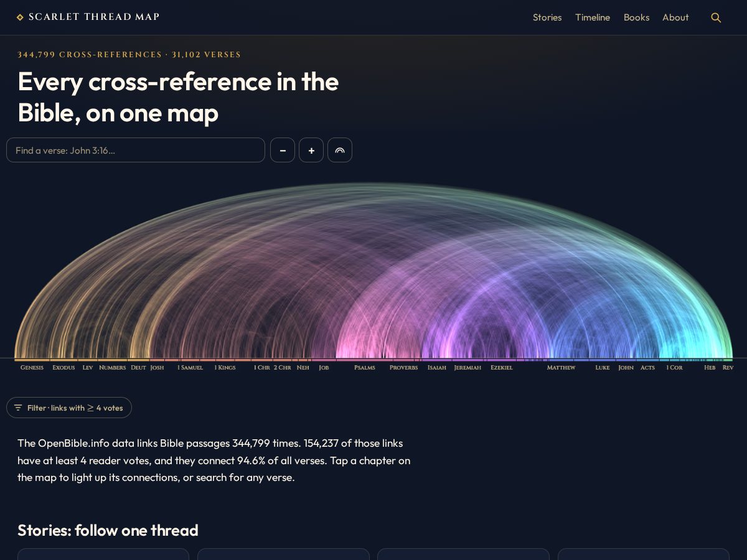Select Exodus on the map axis
This screenshot has height=560, width=747.
pos(63,368)
